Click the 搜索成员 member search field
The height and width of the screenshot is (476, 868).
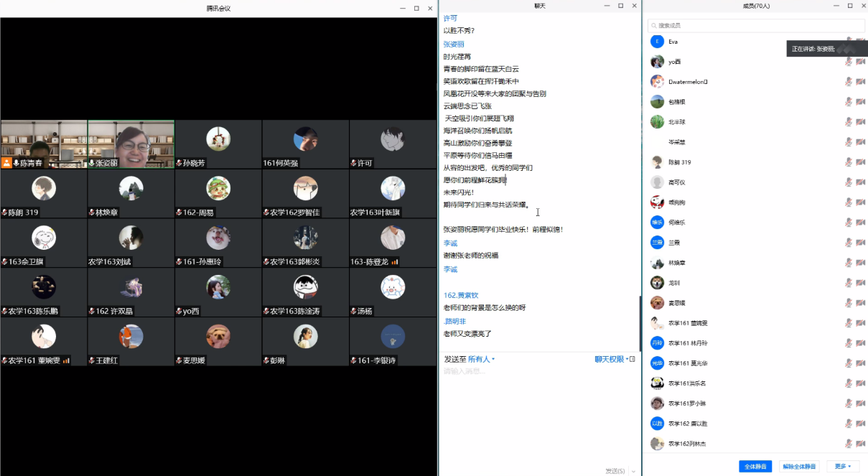(x=754, y=26)
